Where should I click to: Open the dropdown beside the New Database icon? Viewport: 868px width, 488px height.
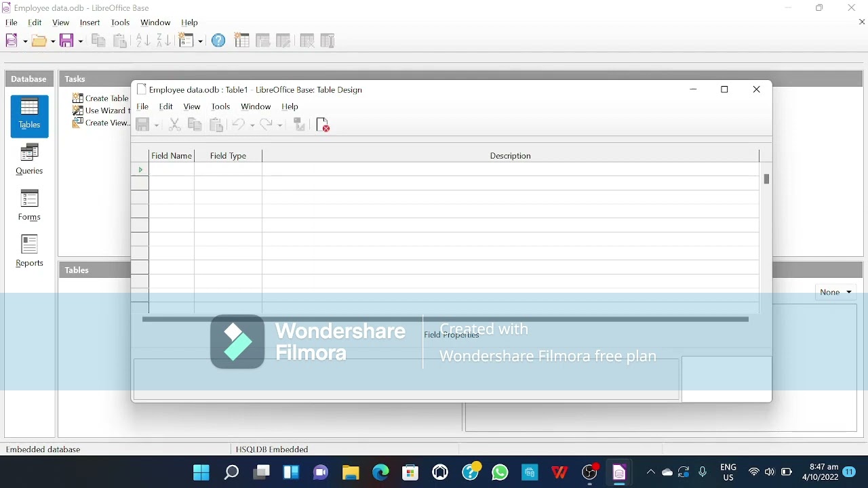25,41
